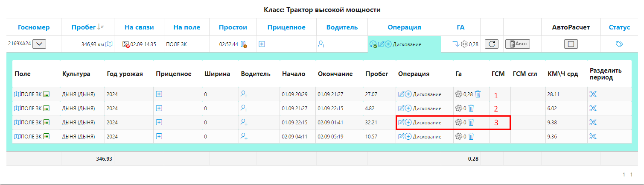This screenshot has width=644, height=185.
Task: Click the map icon next to 346,93 км
Action: coord(109,44)
